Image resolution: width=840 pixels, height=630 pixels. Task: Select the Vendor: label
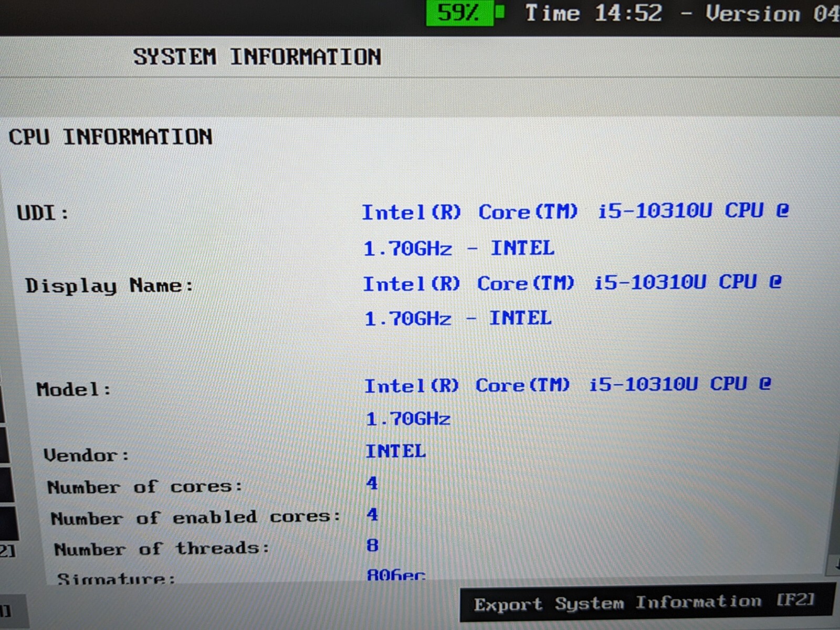tap(86, 455)
